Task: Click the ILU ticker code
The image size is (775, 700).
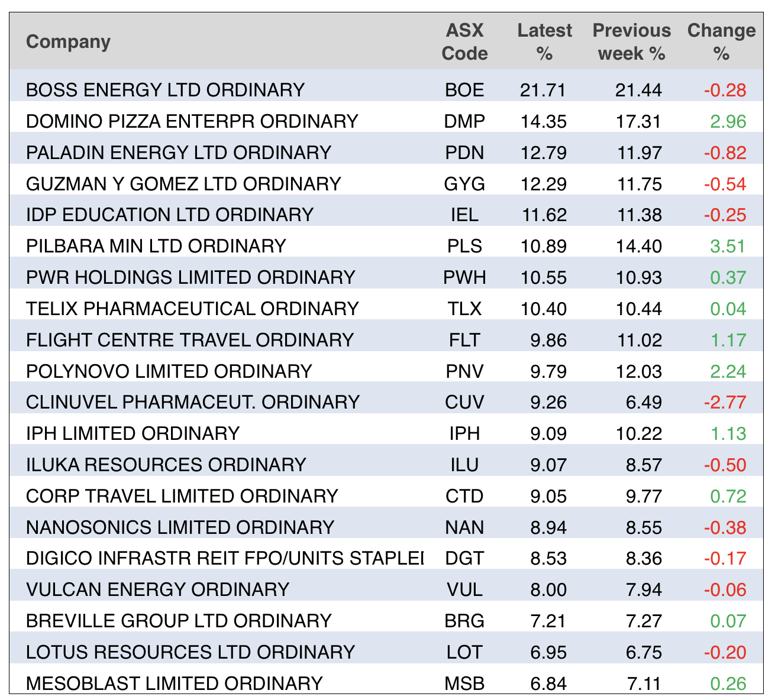Action: pos(464,465)
